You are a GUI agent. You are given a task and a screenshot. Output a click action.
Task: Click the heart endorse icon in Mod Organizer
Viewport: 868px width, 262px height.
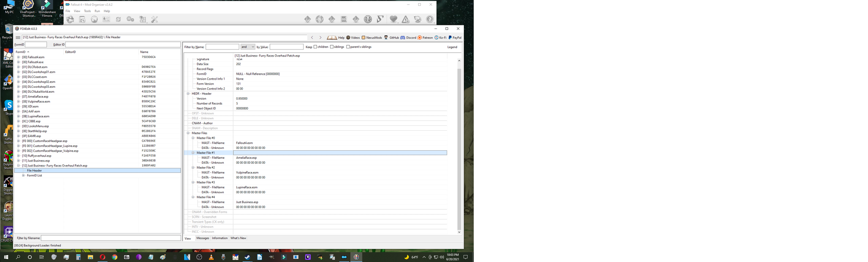[394, 19]
